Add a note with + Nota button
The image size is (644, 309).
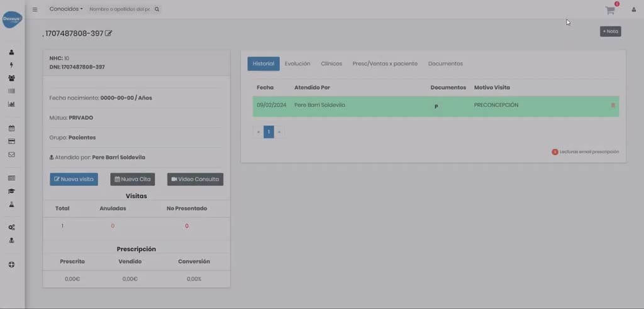(610, 31)
